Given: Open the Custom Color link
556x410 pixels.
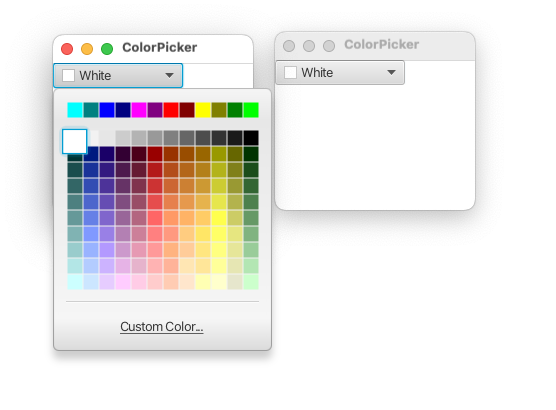Looking at the screenshot, I should click(162, 327).
